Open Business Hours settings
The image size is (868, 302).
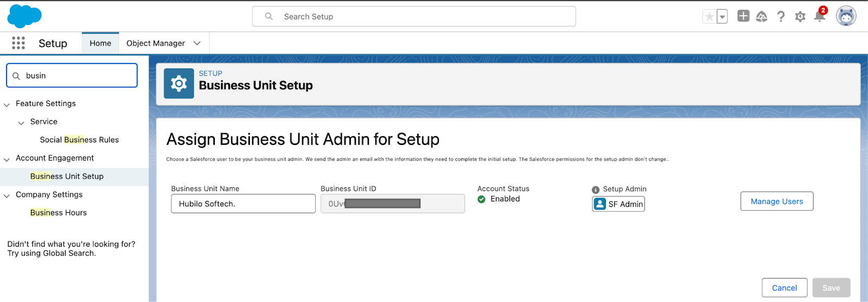59,213
